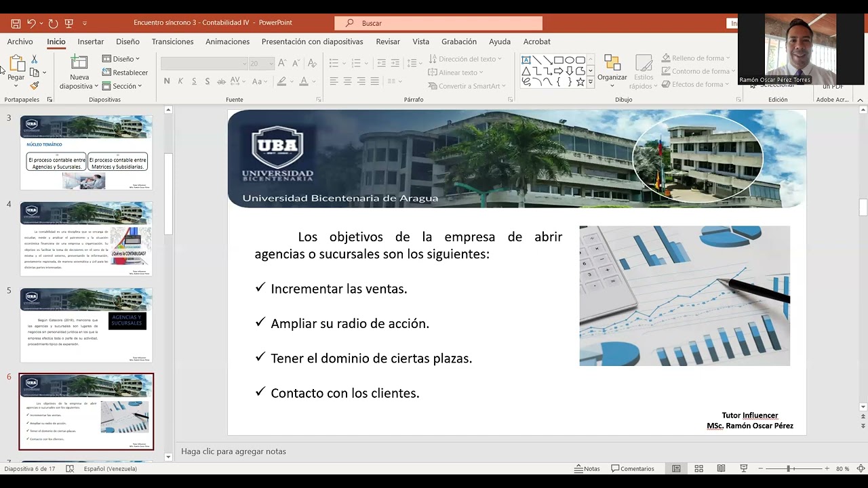Switch to the Transiciones tab
Viewport: 868px width, 488px height.
(172, 41)
